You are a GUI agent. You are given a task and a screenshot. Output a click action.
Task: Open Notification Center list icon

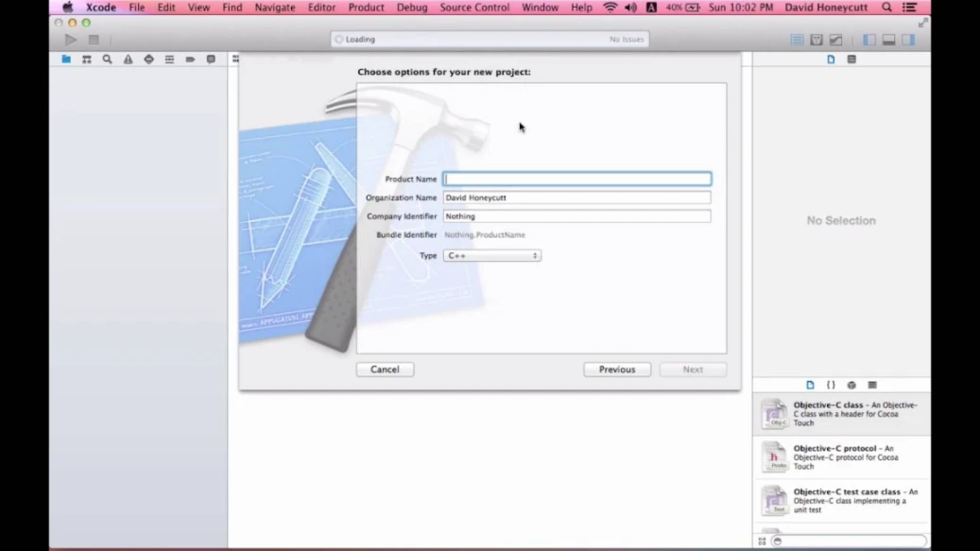(909, 8)
